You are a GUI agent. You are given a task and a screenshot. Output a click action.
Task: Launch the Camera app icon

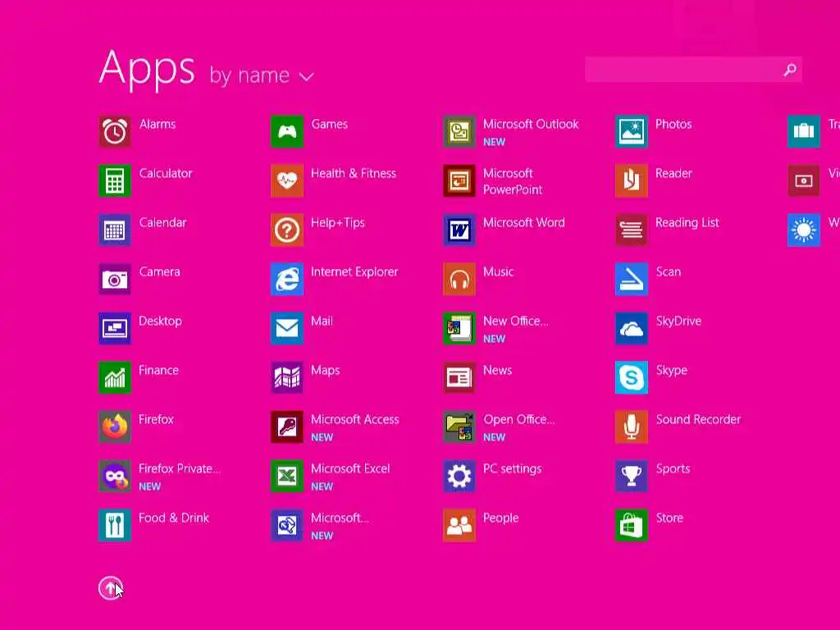[x=115, y=279]
